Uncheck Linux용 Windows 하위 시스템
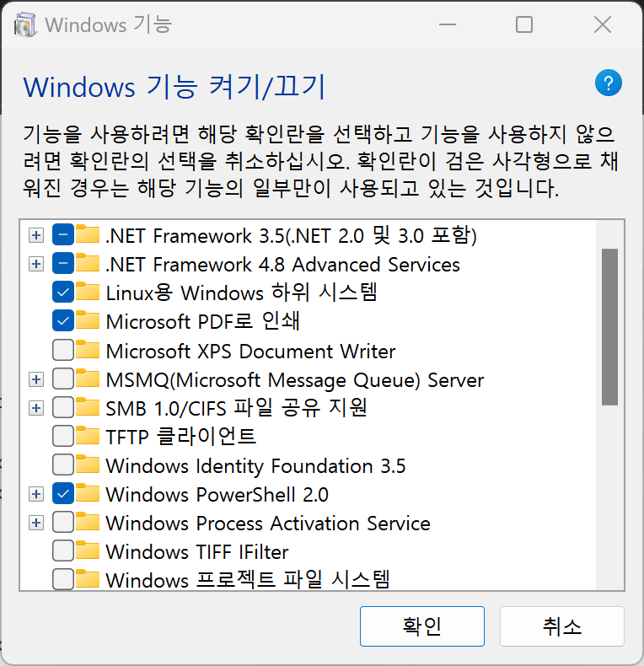Screen dimensions: 644x666 tap(63, 293)
